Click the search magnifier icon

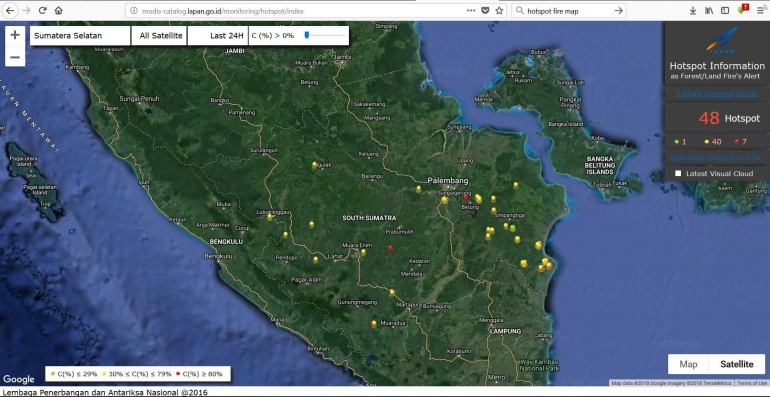pyautogui.click(x=520, y=10)
